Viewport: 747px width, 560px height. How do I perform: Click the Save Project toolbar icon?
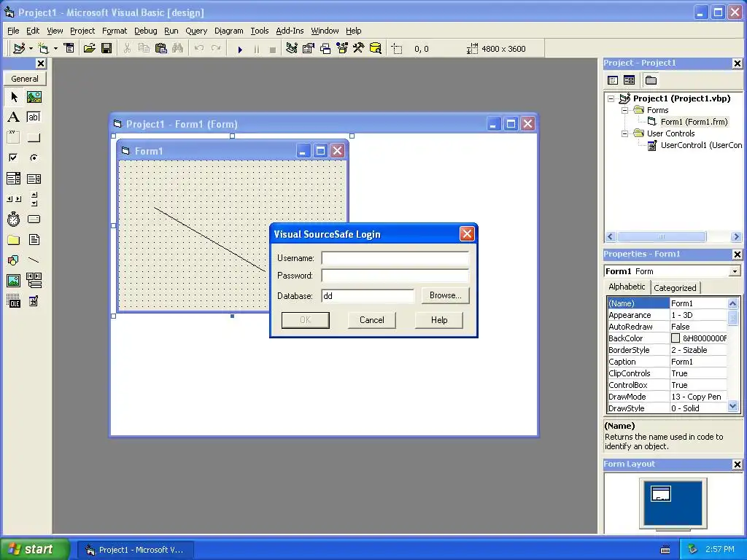click(x=107, y=48)
